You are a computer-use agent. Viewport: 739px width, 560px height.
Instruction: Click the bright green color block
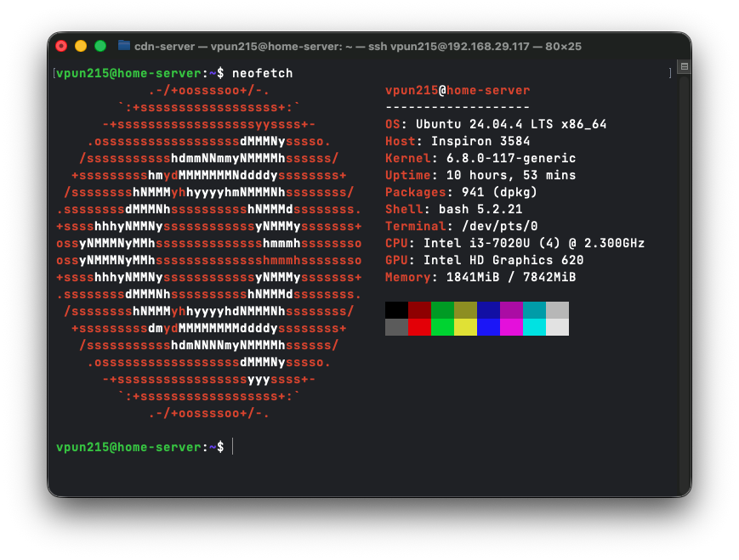(x=442, y=327)
